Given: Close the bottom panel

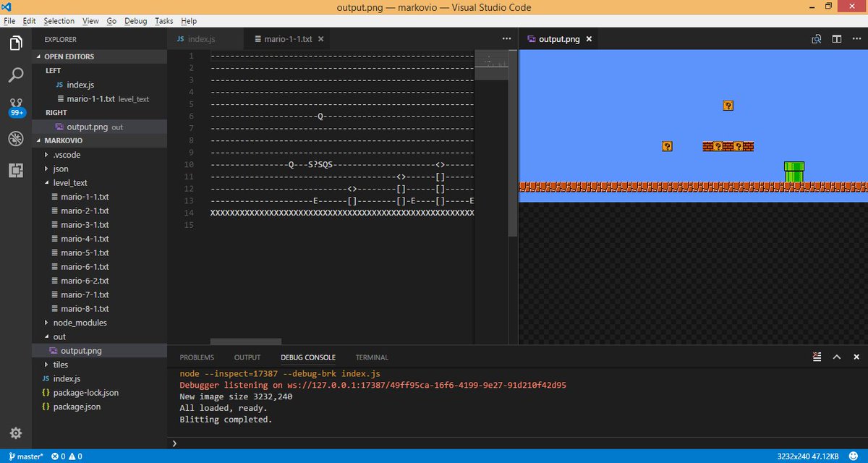Looking at the screenshot, I should tap(856, 357).
